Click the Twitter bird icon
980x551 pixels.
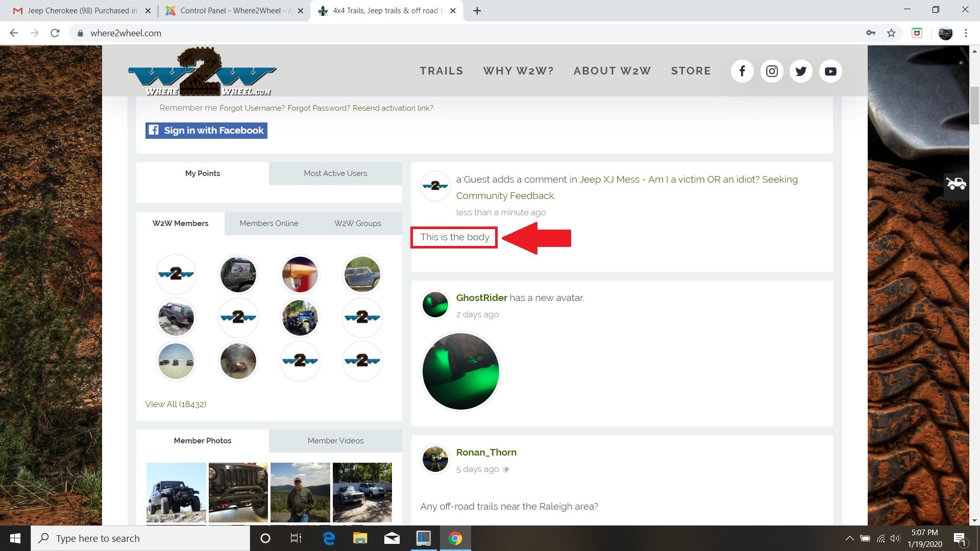pyautogui.click(x=801, y=71)
